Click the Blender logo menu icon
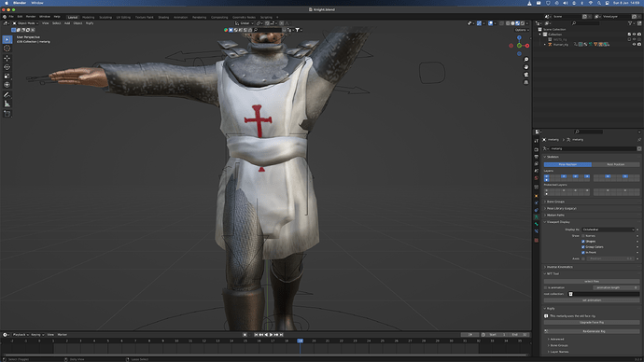 pos(5,17)
